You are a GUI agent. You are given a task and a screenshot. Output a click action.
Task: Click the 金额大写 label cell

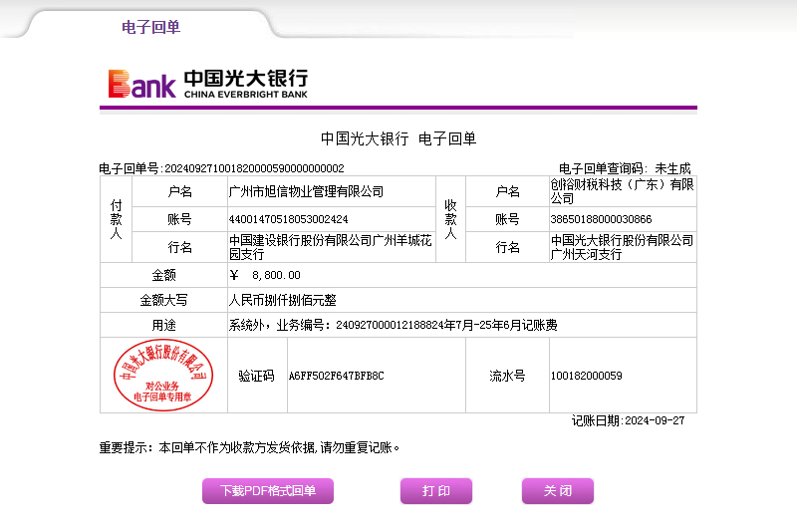163,300
